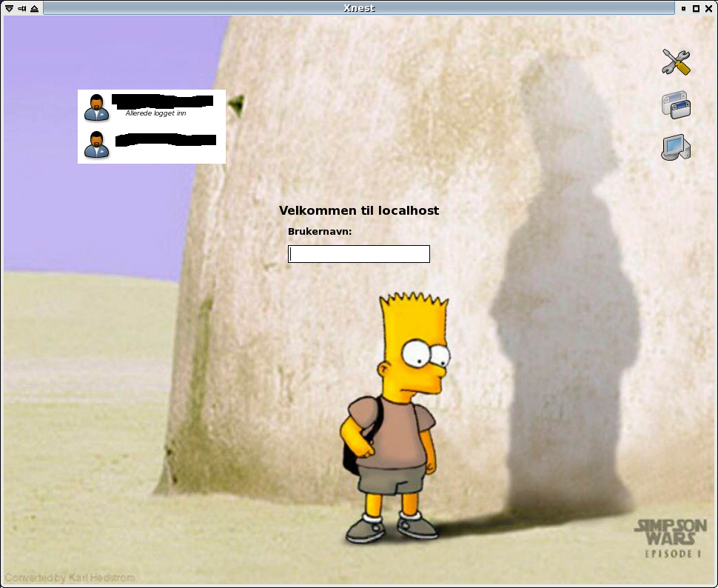Screen dimensions: 718x588
Task: Click the avatar of the logged-in user
Action: coord(97,107)
